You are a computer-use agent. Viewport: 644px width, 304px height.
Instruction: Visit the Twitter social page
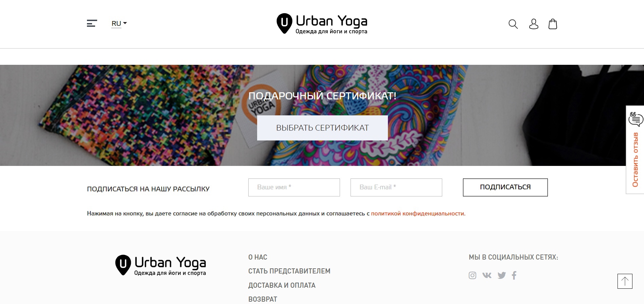point(502,275)
